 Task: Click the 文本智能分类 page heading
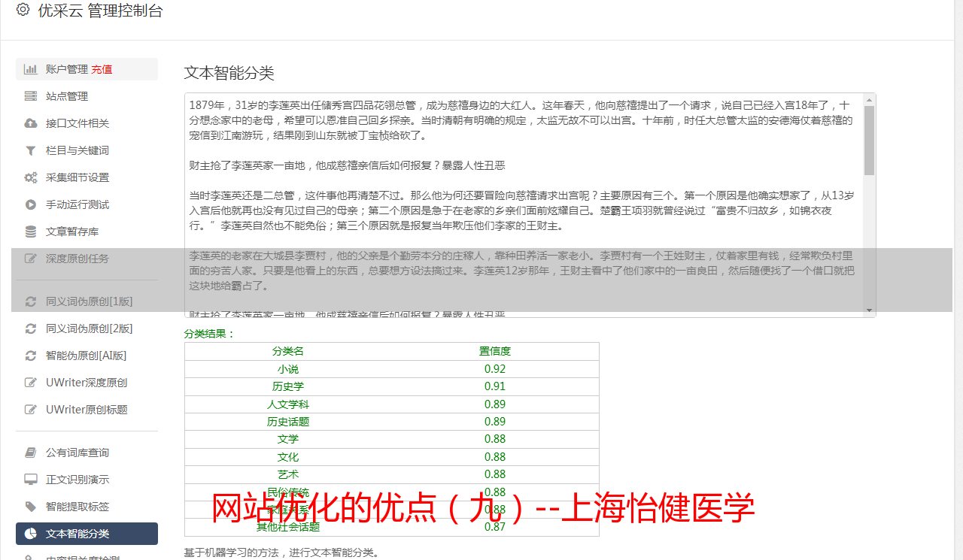coord(229,73)
